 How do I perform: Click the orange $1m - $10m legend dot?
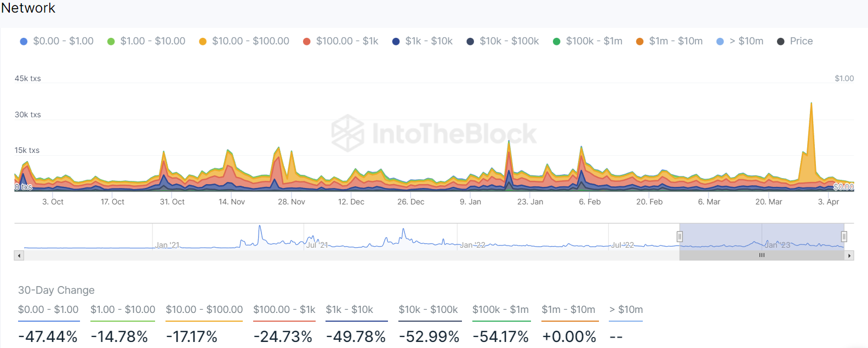(639, 42)
